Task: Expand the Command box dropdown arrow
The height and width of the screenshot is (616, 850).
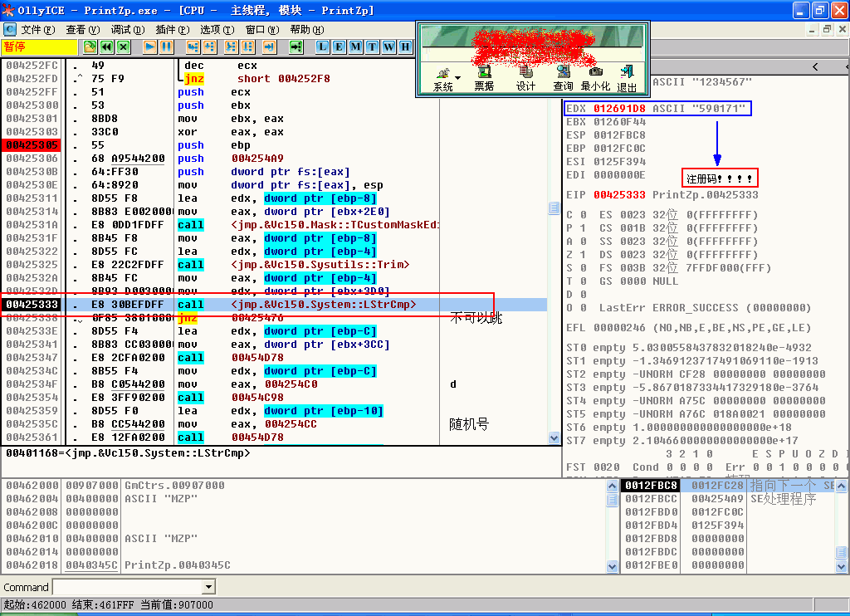Action: (208, 586)
